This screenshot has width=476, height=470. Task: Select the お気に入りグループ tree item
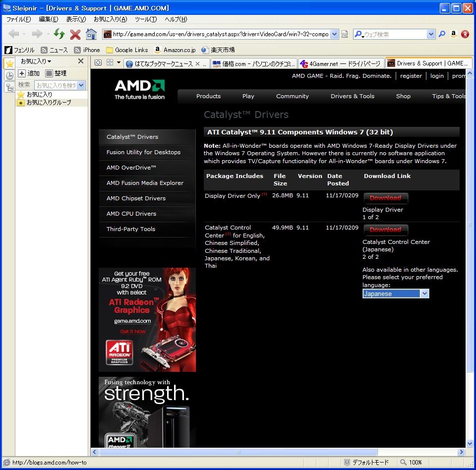(49, 103)
